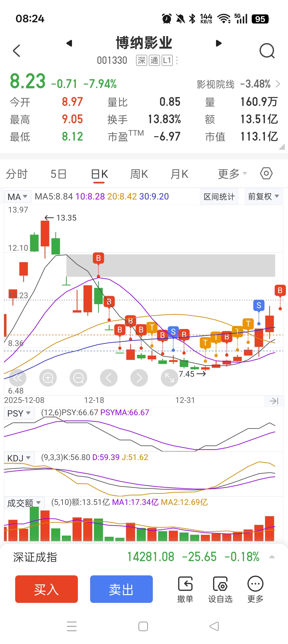Viewport: 288px width, 644px height.
Task: Open the 前复权 adjustment dropdown
Action: click(264, 197)
